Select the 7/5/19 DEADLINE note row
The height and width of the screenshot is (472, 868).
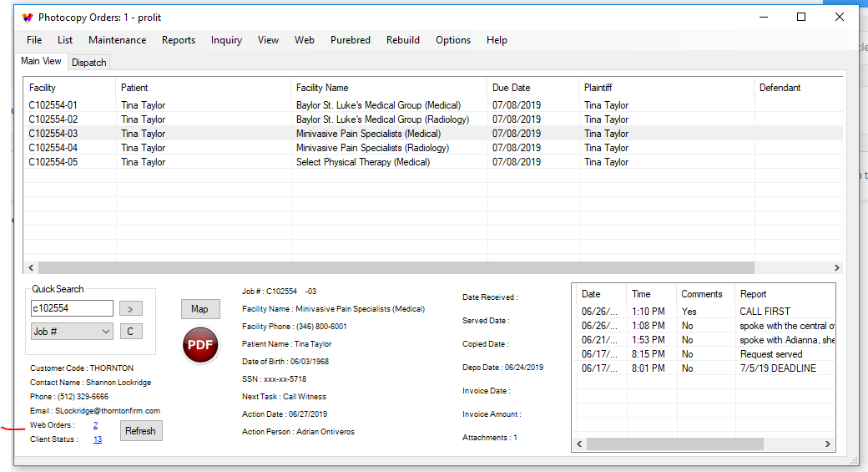click(x=706, y=368)
